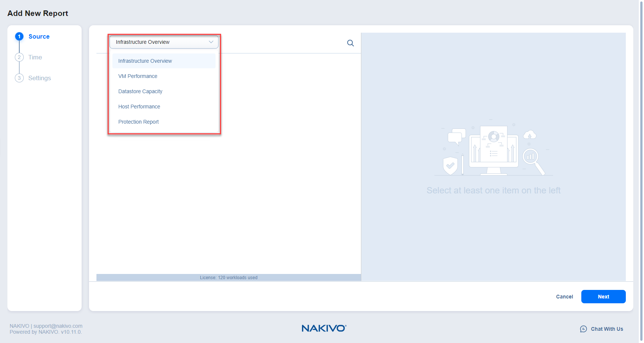Click the Chat With Us bubble icon

point(583,329)
